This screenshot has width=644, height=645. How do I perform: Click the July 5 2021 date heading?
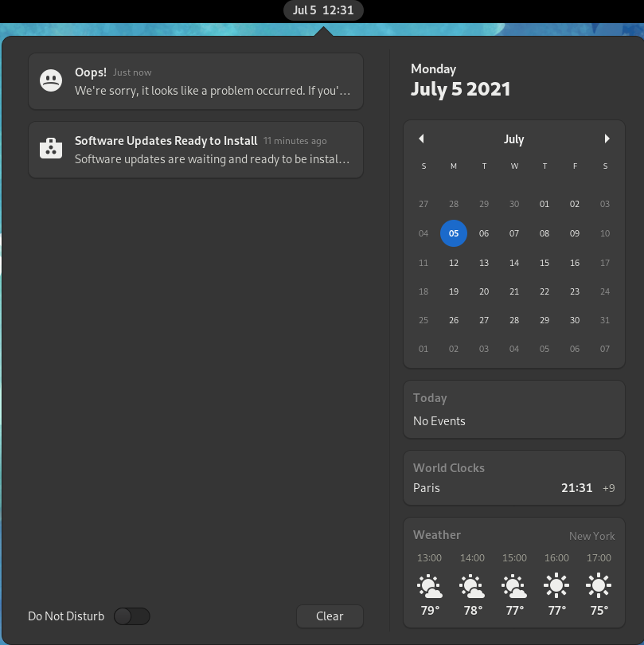pos(461,89)
